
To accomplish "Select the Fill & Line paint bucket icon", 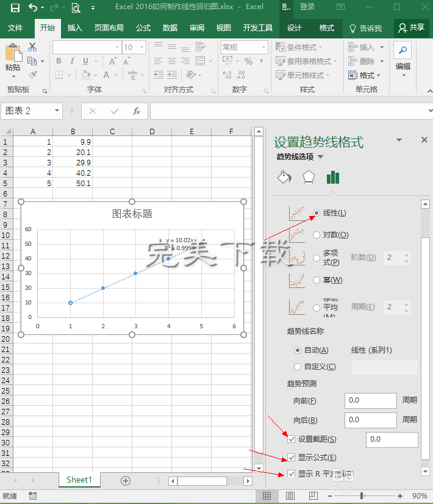I will [x=284, y=178].
